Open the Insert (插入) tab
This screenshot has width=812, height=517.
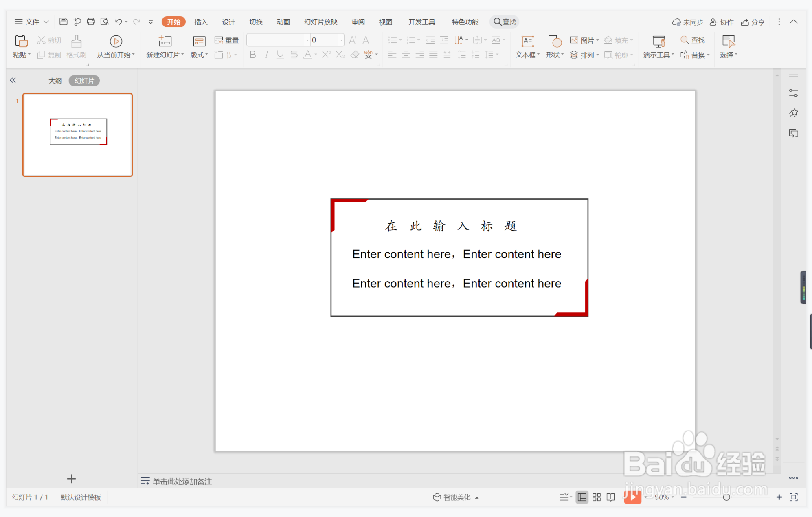tap(201, 22)
